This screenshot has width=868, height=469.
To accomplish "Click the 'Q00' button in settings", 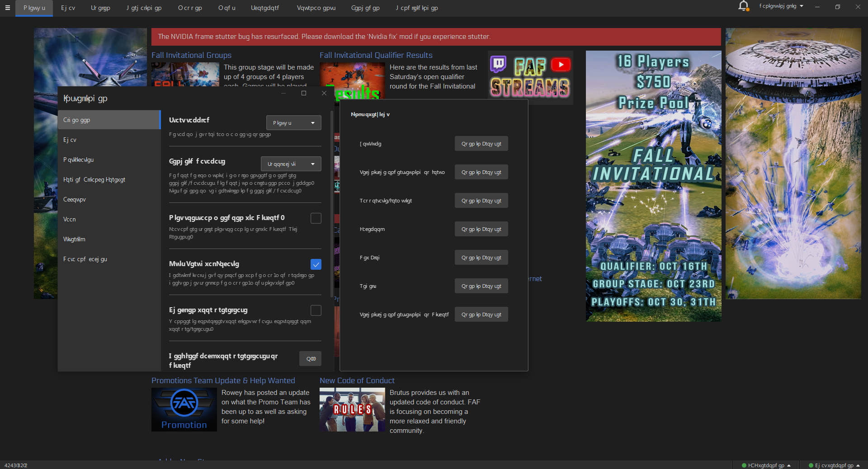I will click(311, 359).
